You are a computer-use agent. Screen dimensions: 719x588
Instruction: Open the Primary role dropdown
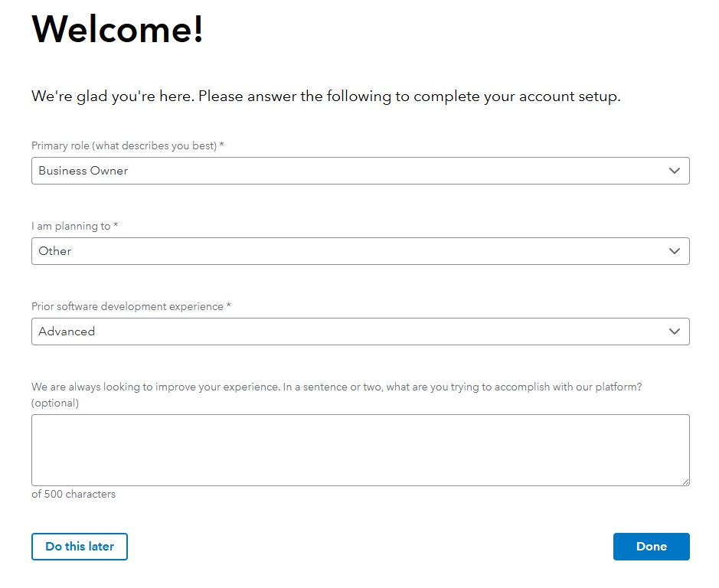click(360, 170)
